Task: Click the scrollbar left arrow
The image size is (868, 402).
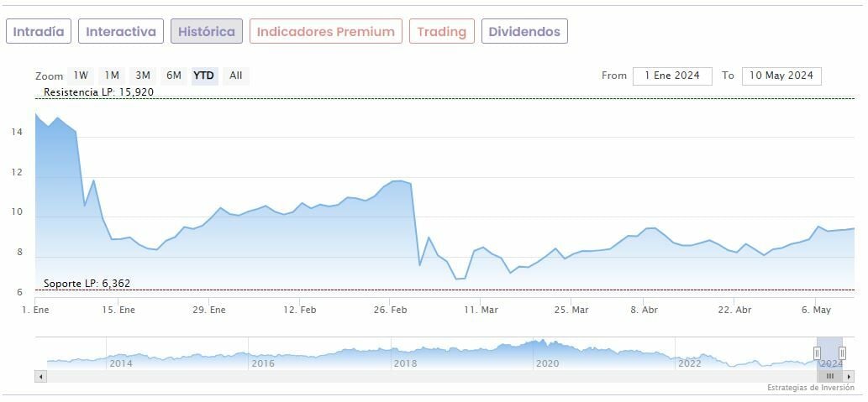Action: 40,377
